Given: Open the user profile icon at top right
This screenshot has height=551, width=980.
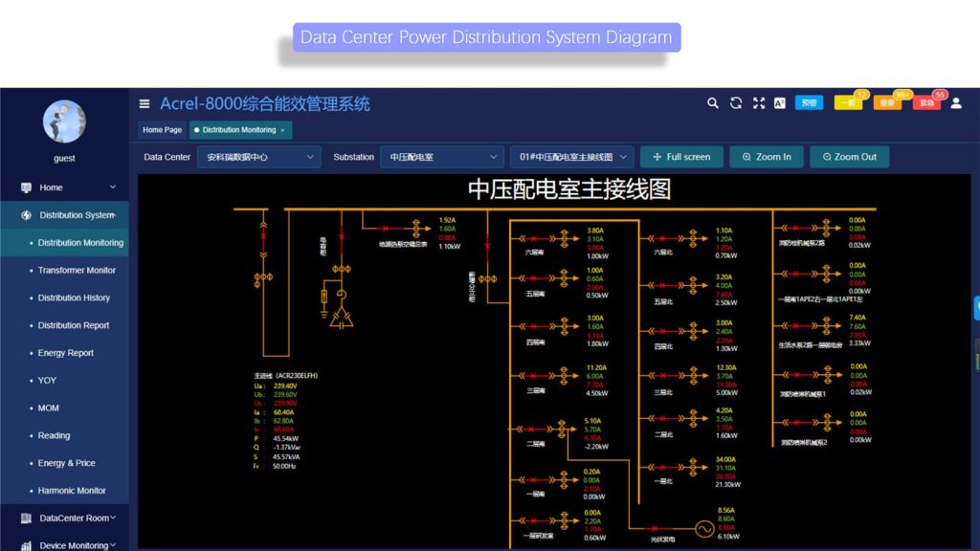Looking at the screenshot, I should point(956,102).
